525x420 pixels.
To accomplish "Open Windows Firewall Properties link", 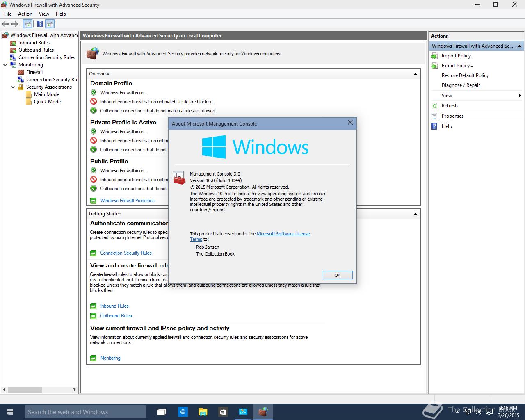I will click(128, 201).
